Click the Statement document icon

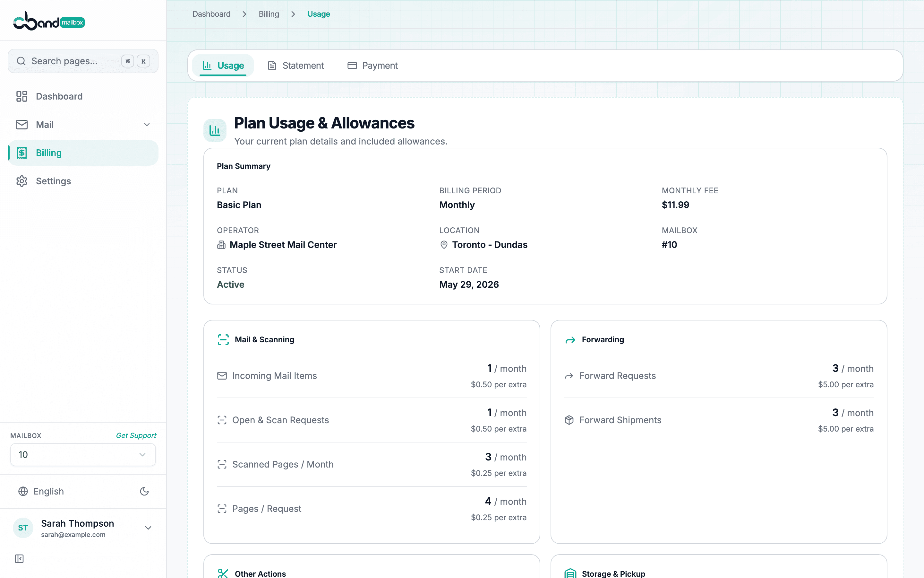tap(272, 66)
